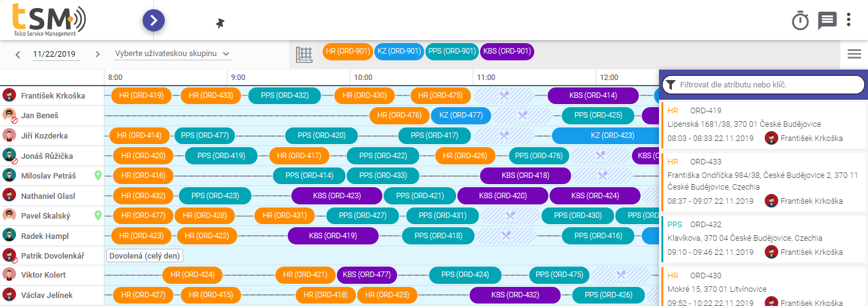
Task: Open the three-dot more options menu
Action: 848,20
